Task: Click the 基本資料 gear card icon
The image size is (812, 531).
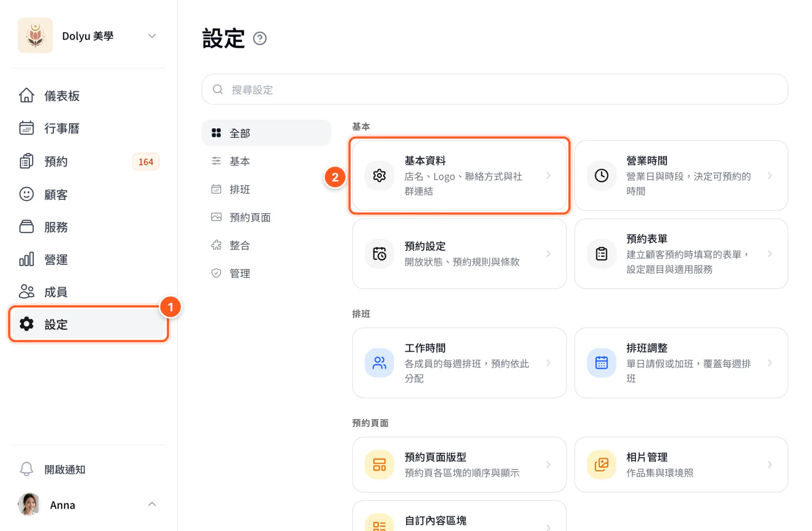Action: coord(380,175)
